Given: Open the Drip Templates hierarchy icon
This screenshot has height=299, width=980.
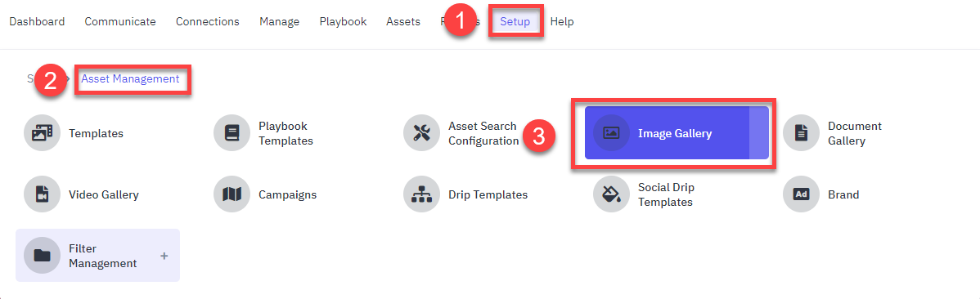Looking at the screenshot, I should tap(422, 194).
